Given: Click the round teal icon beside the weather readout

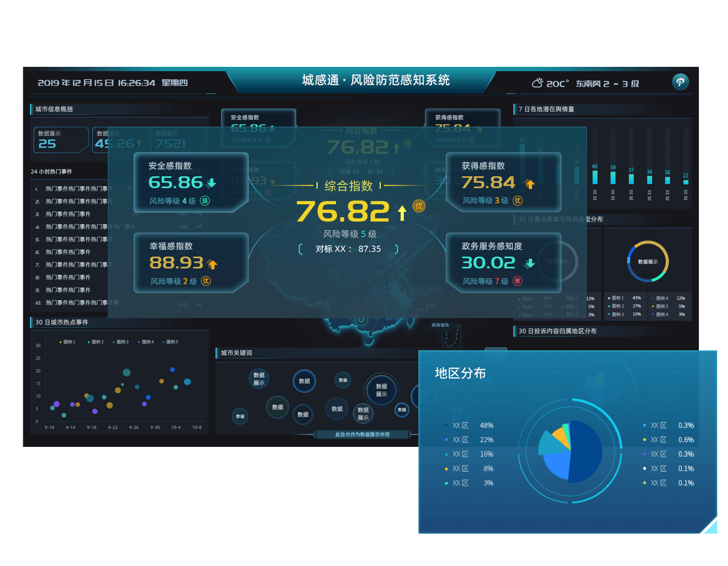Looking at the screenshot, I should 681,81.
